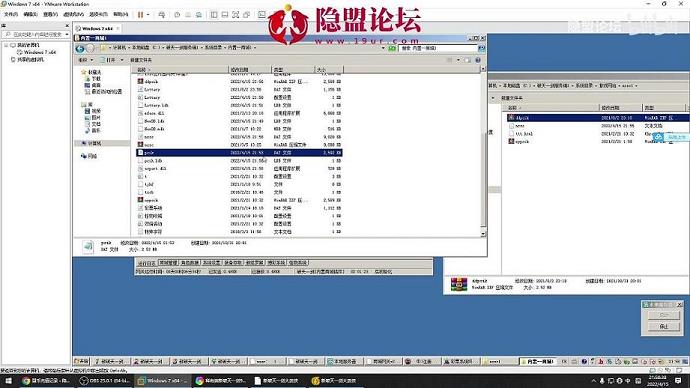This screenshot has width=690, height=388.
Task: Expand the host system tray hidden icons chevron
Action: (x=593, y=381)
